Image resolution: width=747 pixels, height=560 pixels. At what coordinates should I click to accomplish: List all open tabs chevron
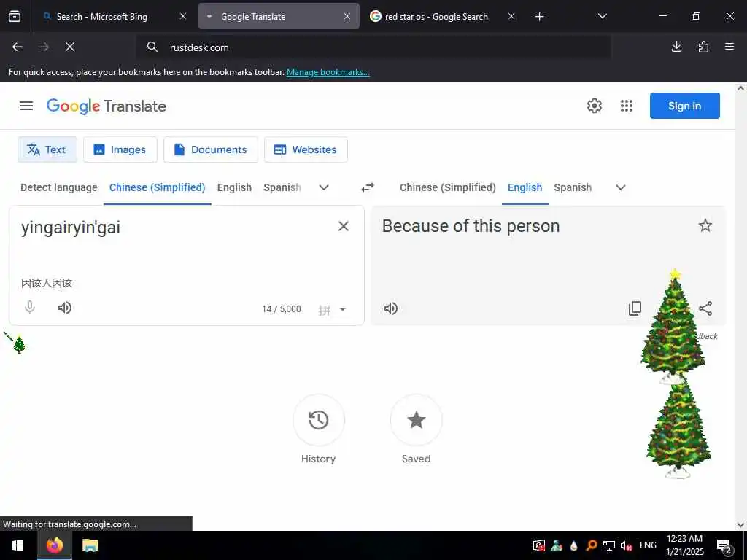(x=602, y=16)
